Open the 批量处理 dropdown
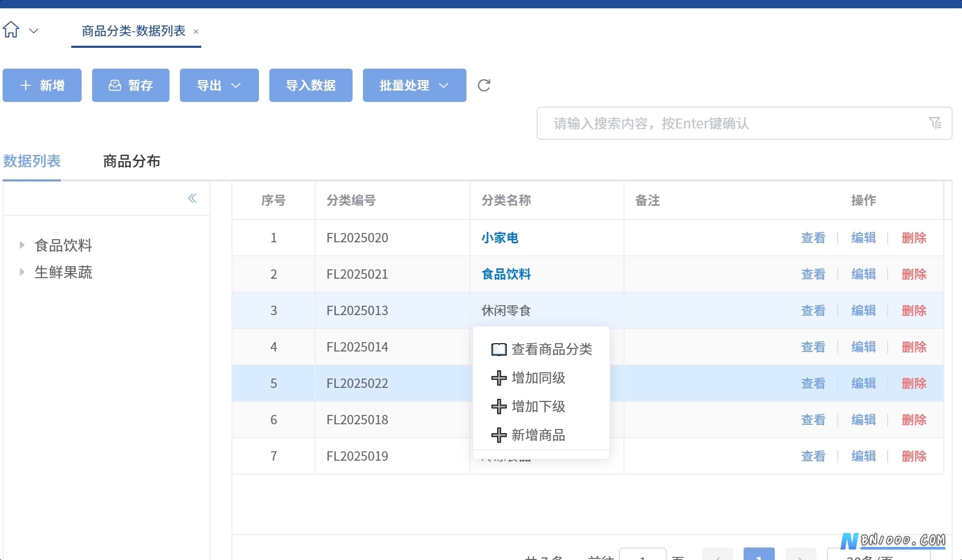962x560 pixels. (414, 85)
